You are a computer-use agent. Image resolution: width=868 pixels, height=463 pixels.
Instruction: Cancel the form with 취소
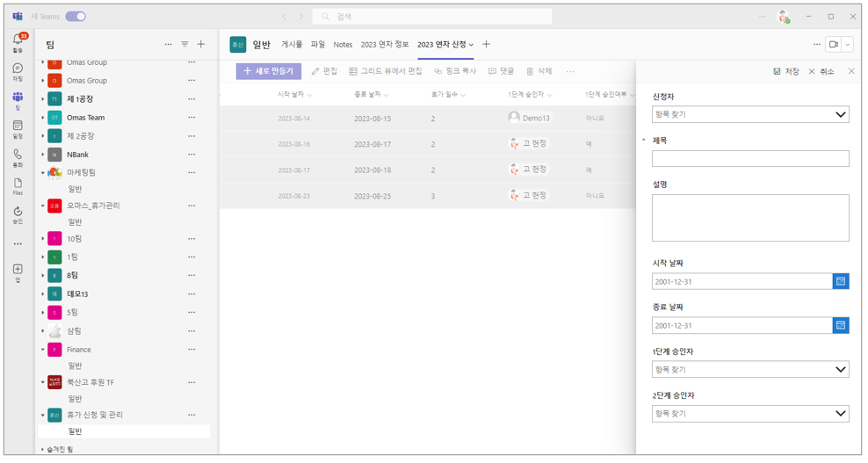[x=821, y=71]
